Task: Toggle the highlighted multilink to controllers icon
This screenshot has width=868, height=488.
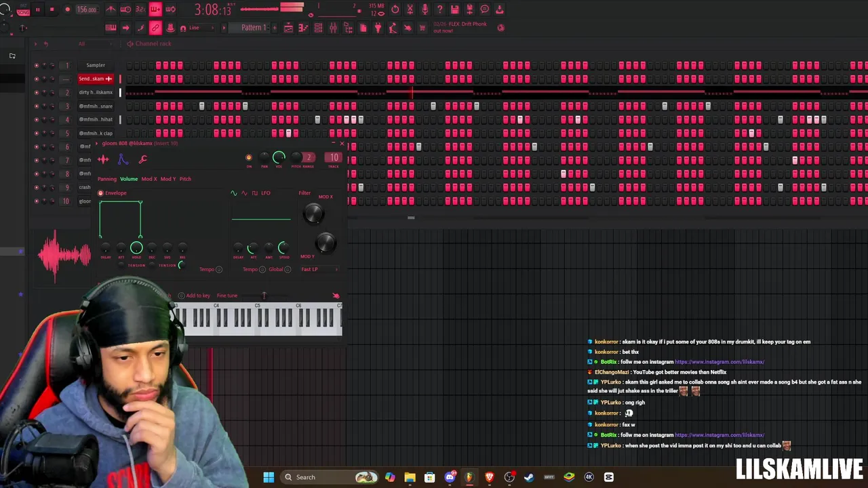Action: pos(155,28)
